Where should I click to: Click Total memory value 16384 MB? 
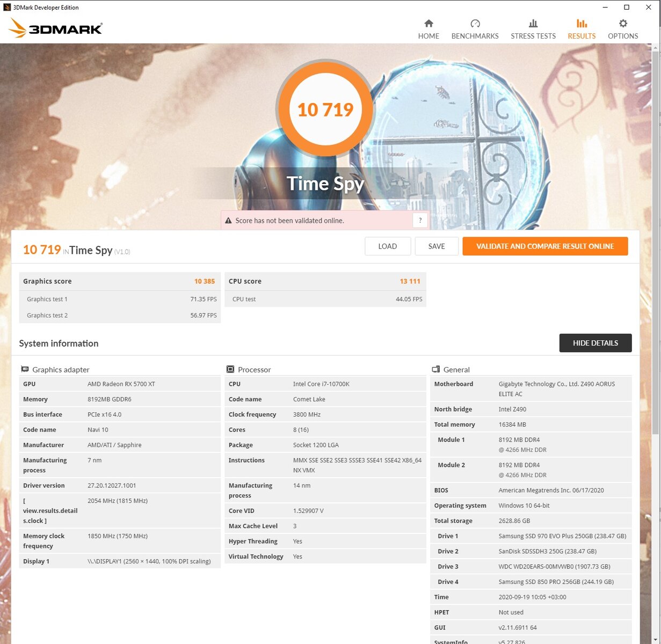tap(512, 425)
